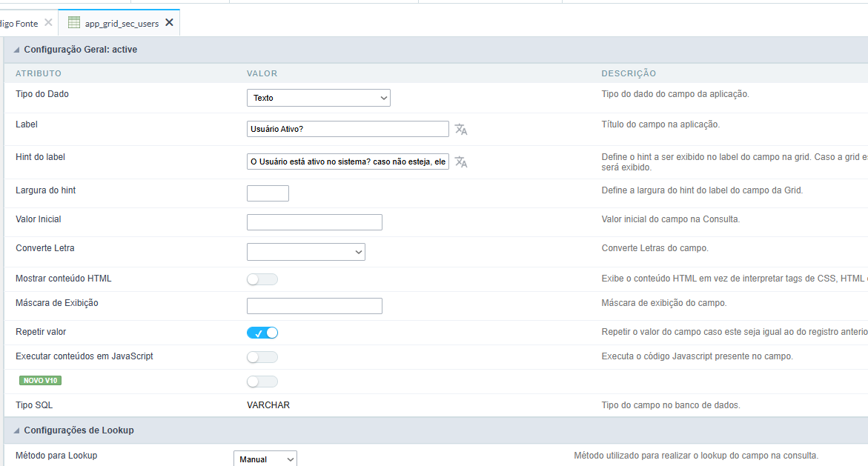This screenshot has width=868, height=466.
Task: Open translation icon beside Label field
Action: (x=460, y=129)
